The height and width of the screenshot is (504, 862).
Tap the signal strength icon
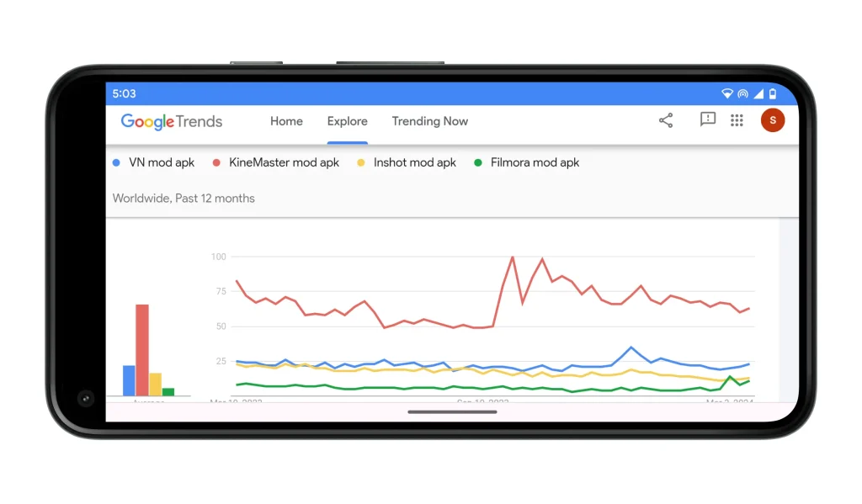tap(758, 93)
